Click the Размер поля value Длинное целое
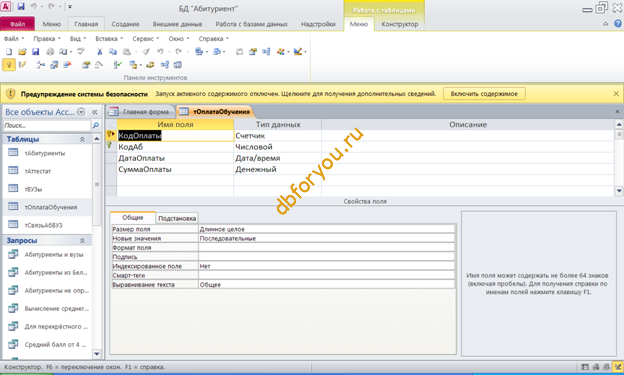624x375 pixels. point(327,229)
